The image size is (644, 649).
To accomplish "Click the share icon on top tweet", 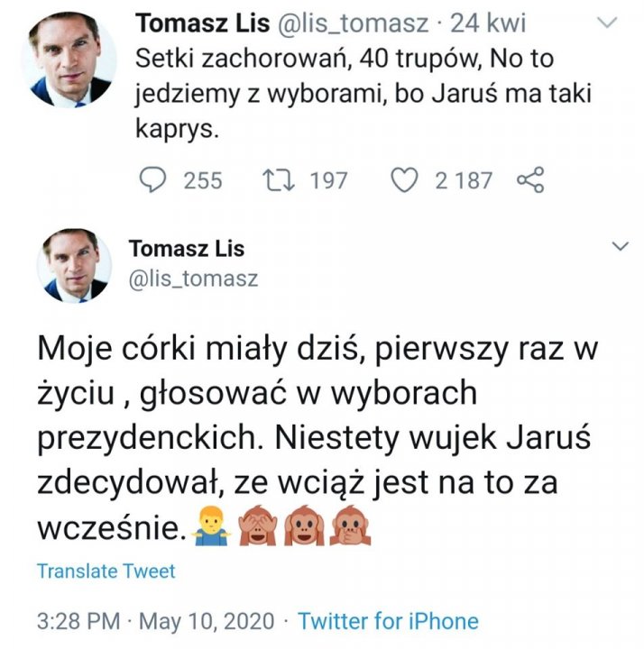I will coord(530,180).
